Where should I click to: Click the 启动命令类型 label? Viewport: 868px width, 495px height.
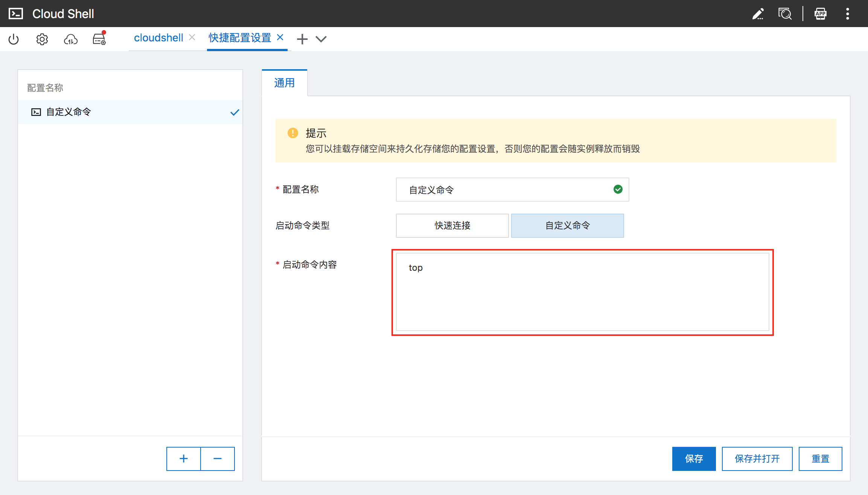303,226
